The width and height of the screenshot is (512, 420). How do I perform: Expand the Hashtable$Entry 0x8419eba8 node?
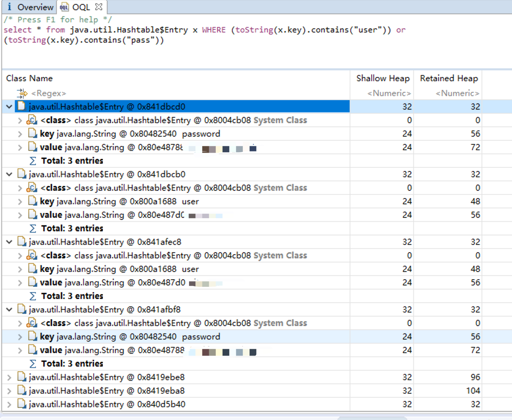pyautogui.click(x=9, y=391)
